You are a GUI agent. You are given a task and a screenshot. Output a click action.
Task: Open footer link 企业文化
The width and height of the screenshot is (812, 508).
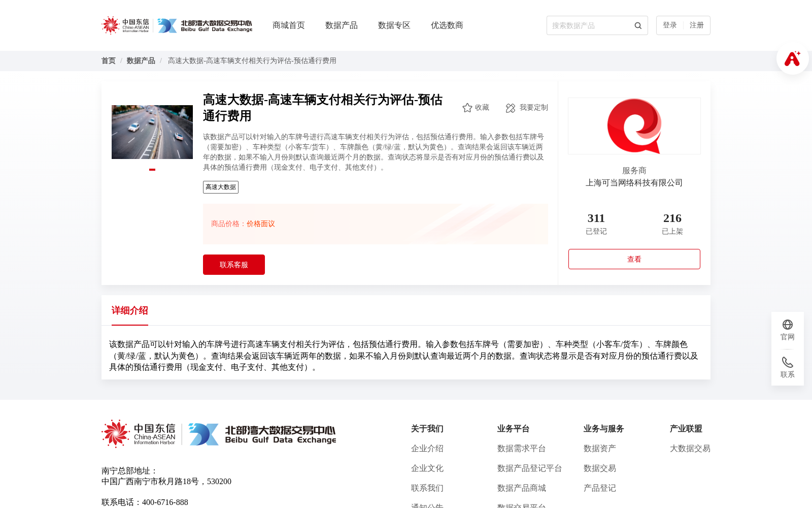pos(427,468)
